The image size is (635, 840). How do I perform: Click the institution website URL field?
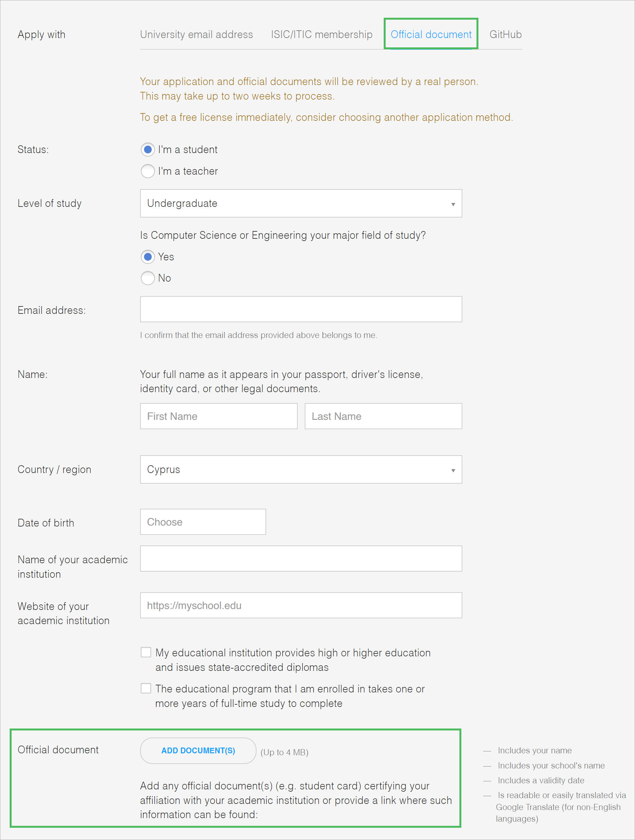pyautogui.click(x=300, y=606)
